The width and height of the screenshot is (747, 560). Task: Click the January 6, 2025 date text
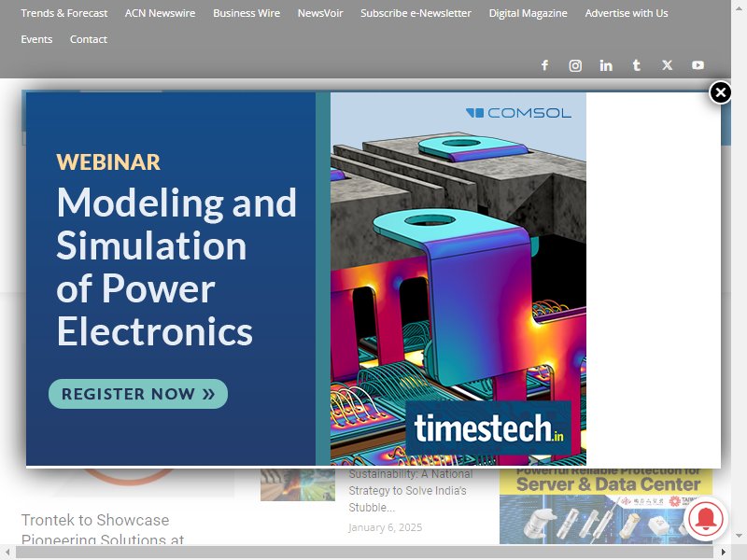[x=385, y=527]
